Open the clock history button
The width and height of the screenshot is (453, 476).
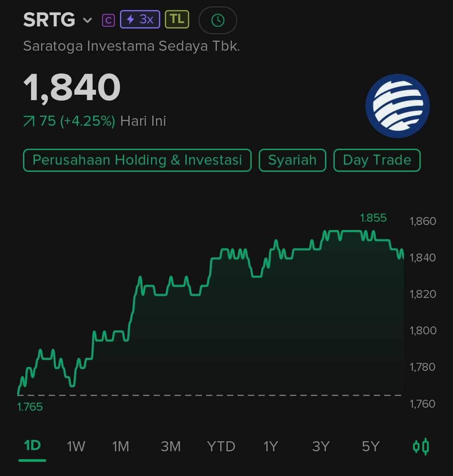(218, 21)
